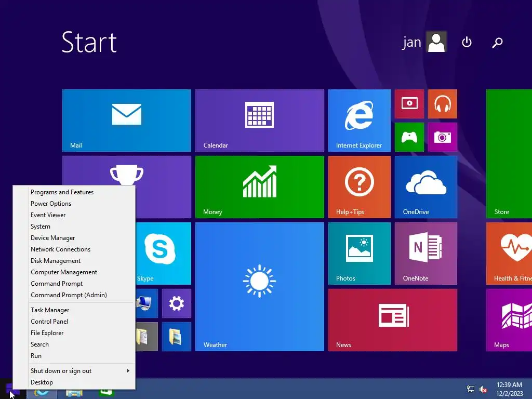Open the jan user account picture
Screen dimensions: 532x399
[436, 42]
